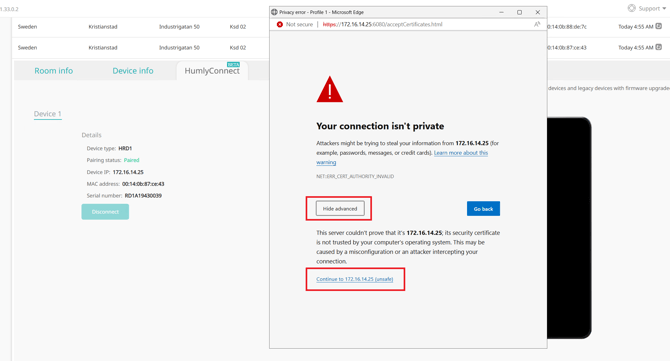Image resolution: width=670 pixels, height=361 pixels.
Task: Follow Continue to 172.16.14.25 (unsafe) link
Action: pyautogui.click(x=355, y=279)
